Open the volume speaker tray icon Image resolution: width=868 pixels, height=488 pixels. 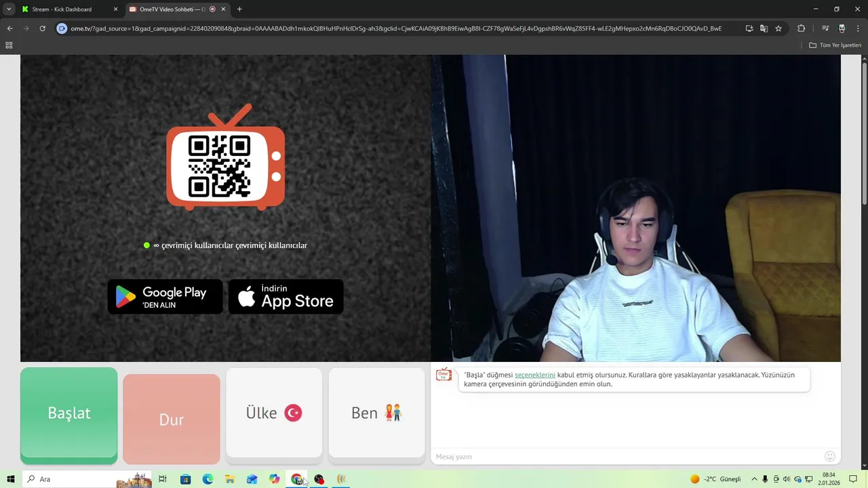(787, 479)
